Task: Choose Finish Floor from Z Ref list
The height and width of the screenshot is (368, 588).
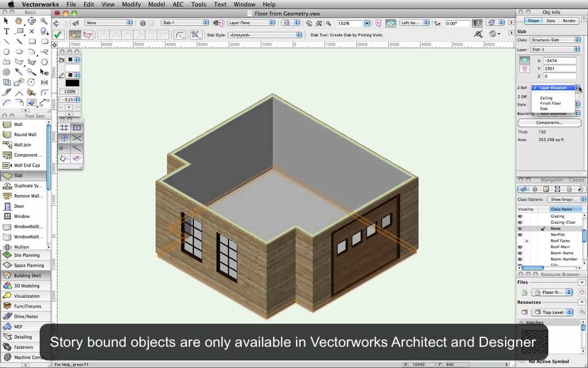Action: [550, 103]
